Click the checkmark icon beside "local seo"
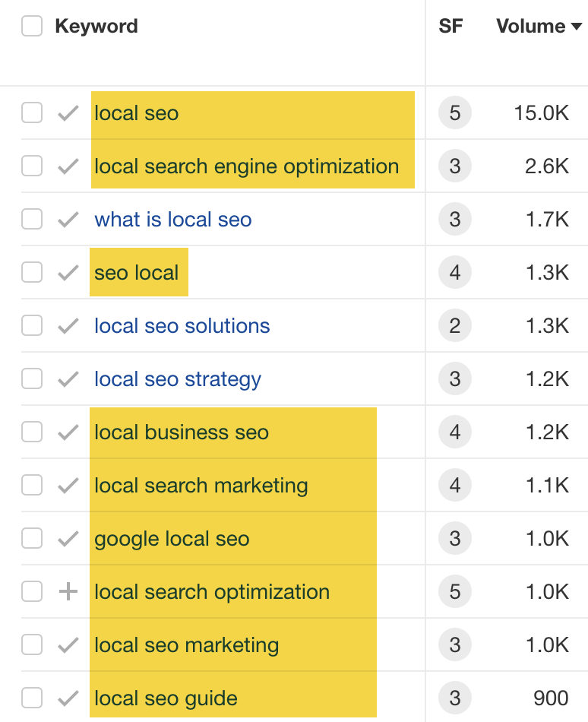 [x=66, y=112]
